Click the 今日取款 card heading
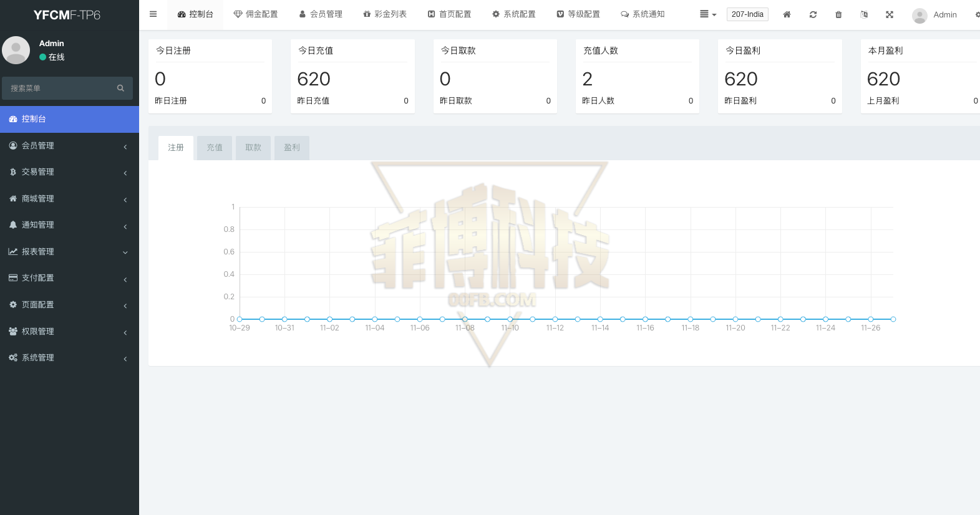Screen dimensions: 980x515 [458, 51]
